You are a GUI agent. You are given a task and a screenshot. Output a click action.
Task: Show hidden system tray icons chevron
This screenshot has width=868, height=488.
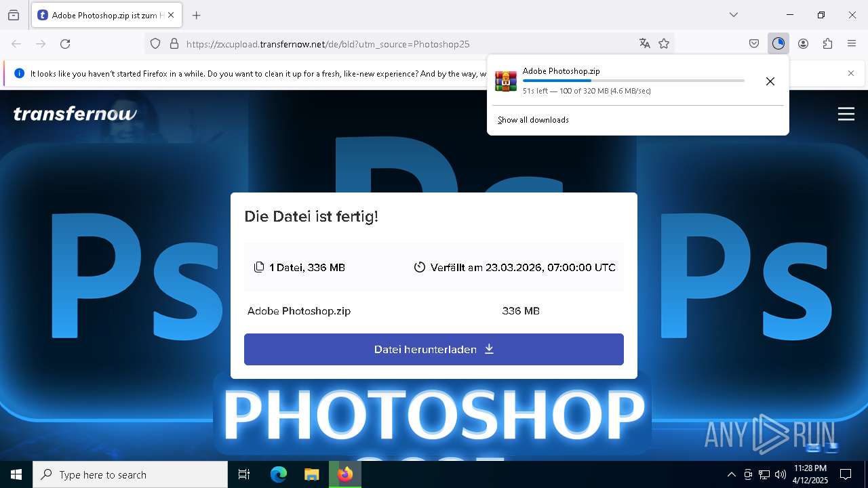731,474
